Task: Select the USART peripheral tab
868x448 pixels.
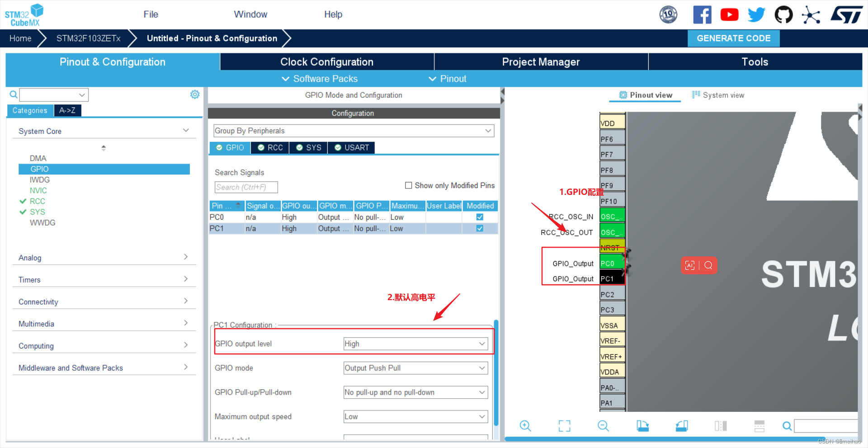Action: pos(352,148)
